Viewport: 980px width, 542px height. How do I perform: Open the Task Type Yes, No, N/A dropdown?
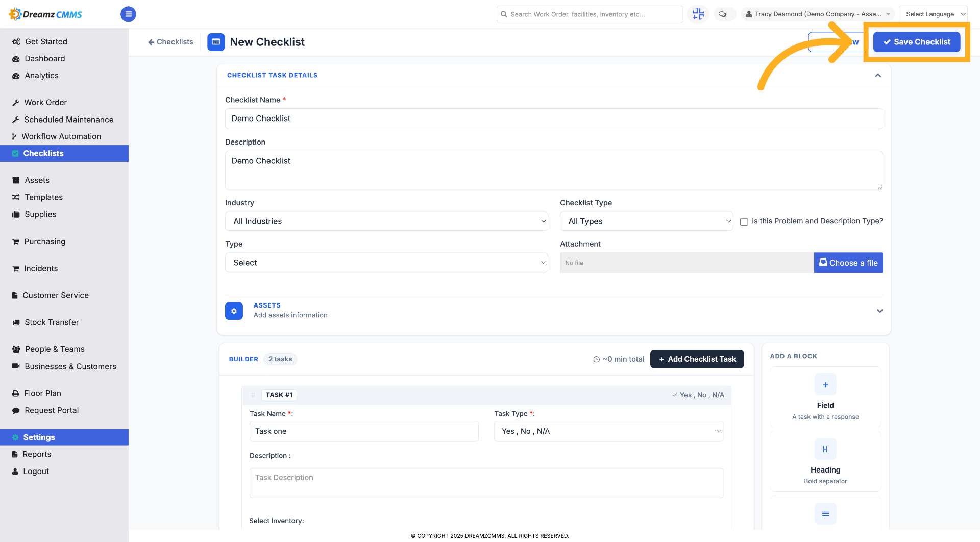(x=608, y=431)
